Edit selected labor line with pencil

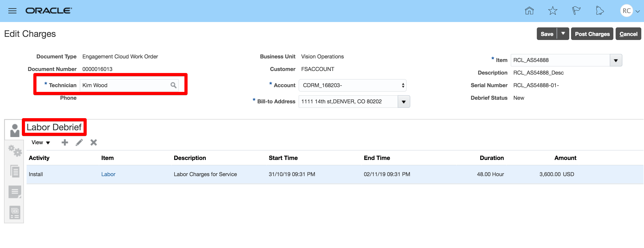79,142
